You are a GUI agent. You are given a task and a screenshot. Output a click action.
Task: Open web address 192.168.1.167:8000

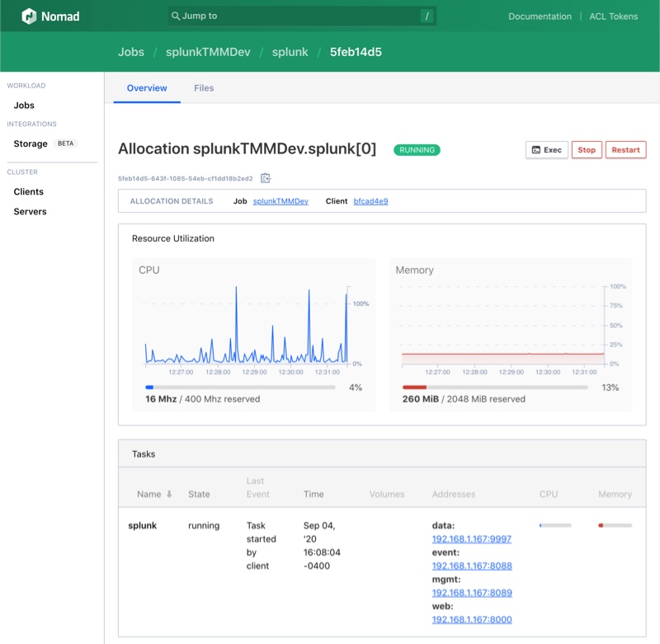[x=472, y=619]
